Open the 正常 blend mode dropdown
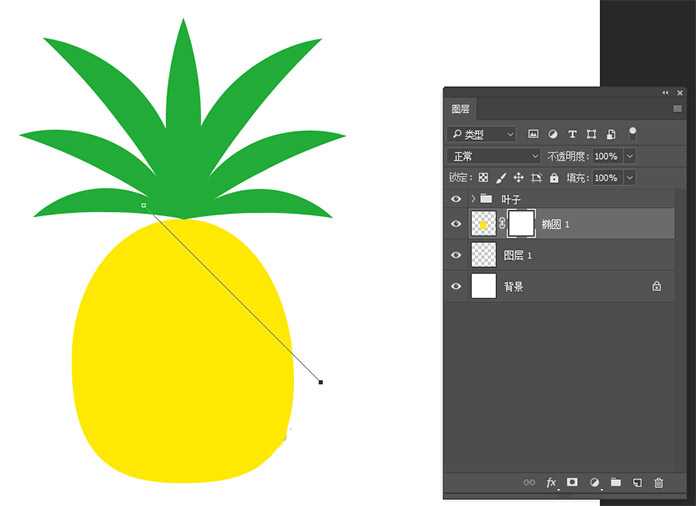This screenshot has height=506, width=696. click(x=495, y=157)
